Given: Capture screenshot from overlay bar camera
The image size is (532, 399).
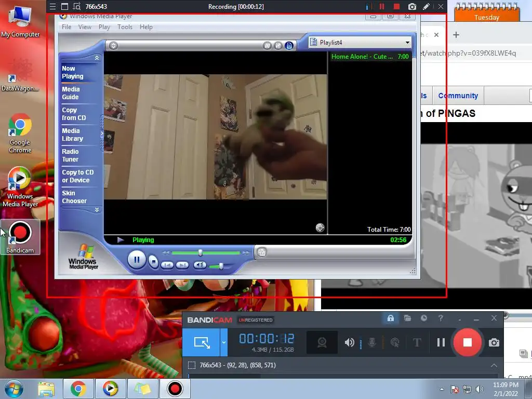Looking at the screenshot, I should pos(411,6).
